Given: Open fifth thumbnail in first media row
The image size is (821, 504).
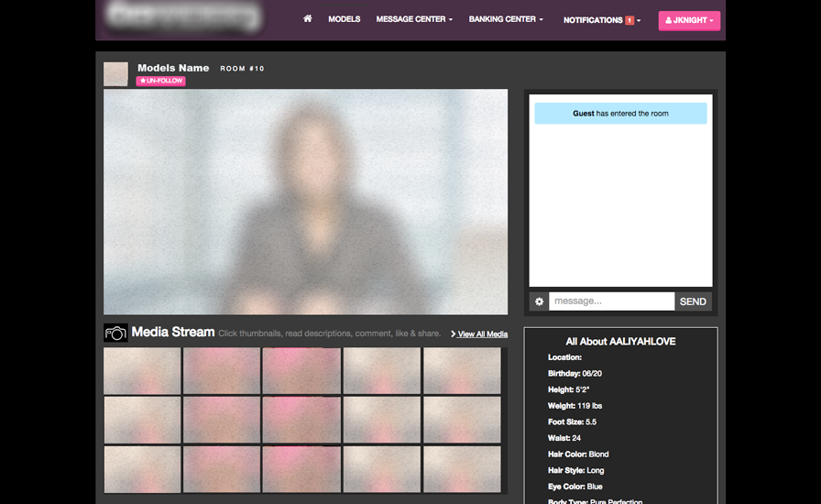Looking at the screenshot, I should pyautogui.click(x=462, y=371).
